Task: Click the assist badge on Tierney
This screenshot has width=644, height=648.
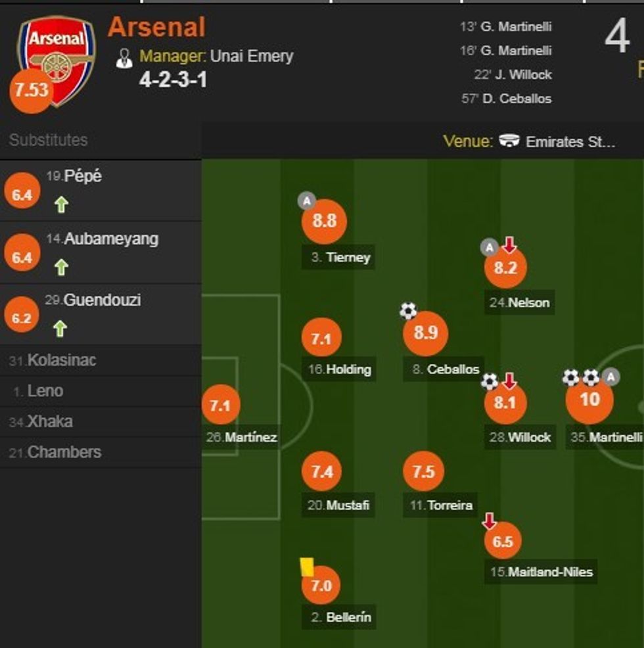Action: [x=306, y=200]
